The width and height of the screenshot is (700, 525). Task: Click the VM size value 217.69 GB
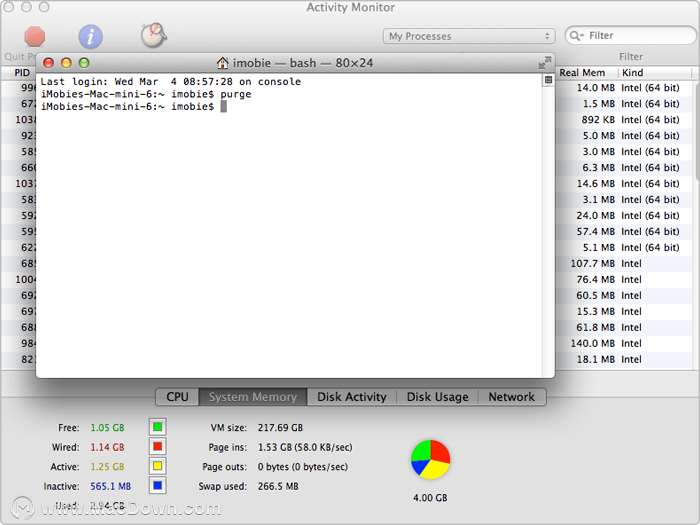[280, 428]
